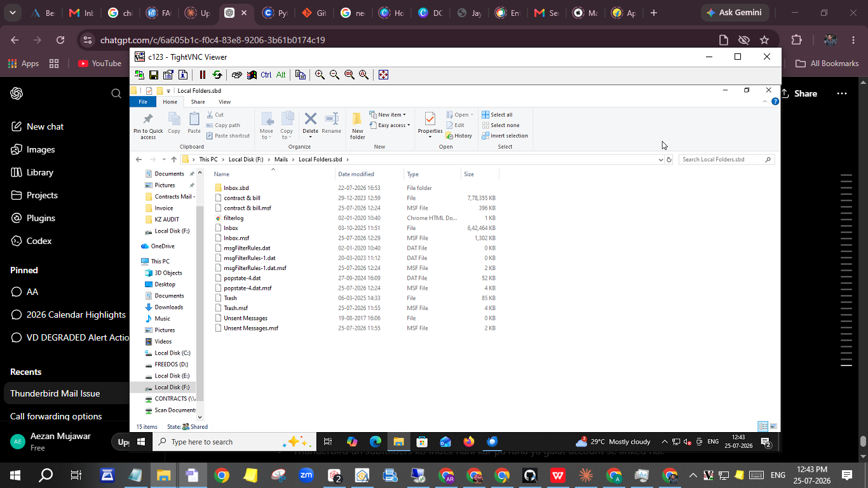Set TightVNC zoom to 100%
Image resolution: width=868 pixels, height=488 pixels.
tap(349, 75)
